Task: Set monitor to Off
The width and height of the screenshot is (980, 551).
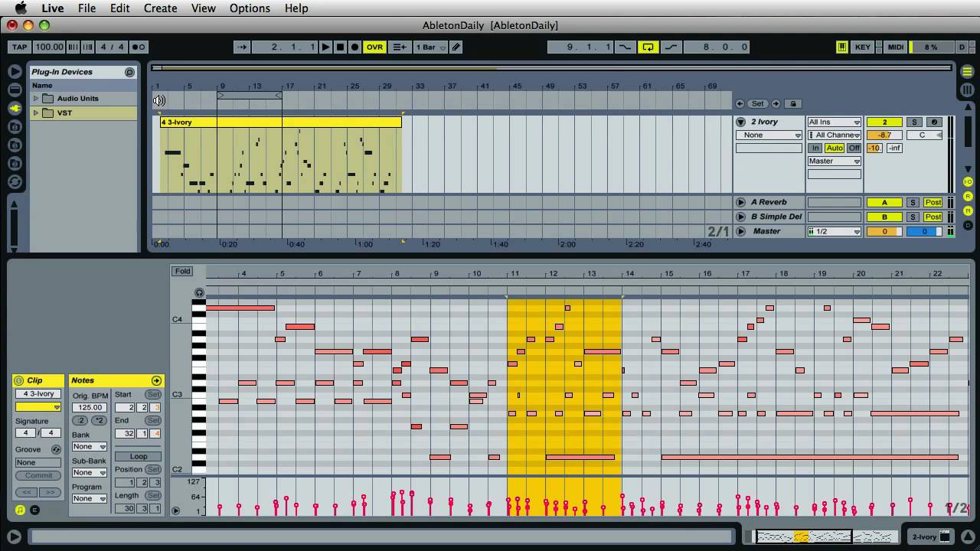Action: (854, 148)
